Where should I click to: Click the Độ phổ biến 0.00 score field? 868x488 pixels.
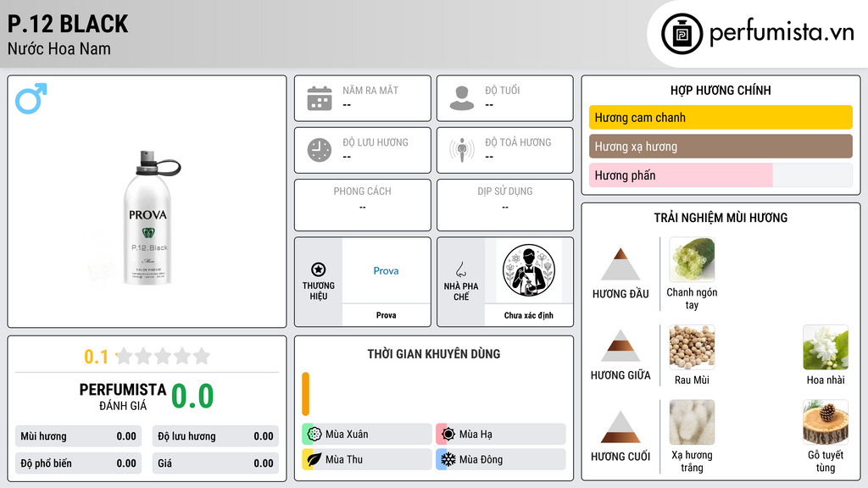coord(79,463)
